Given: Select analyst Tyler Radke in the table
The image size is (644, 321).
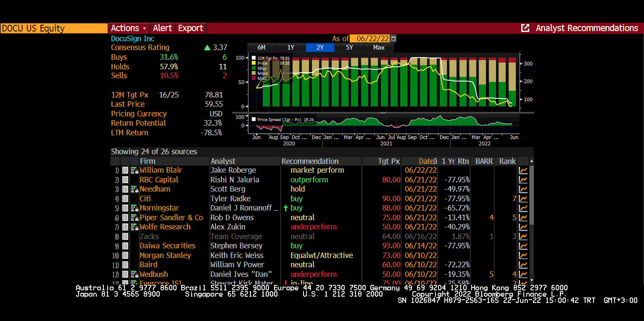Looking at the screenshot, I should 231,199.
